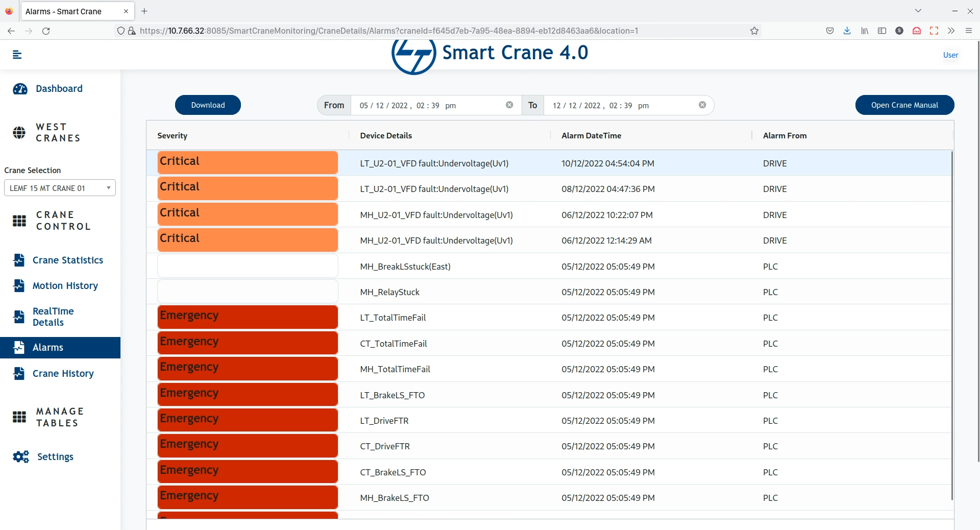Viewport: 980px width, 530px height.
Task: Open the Settings gears icon
Action: pos(21,456)
